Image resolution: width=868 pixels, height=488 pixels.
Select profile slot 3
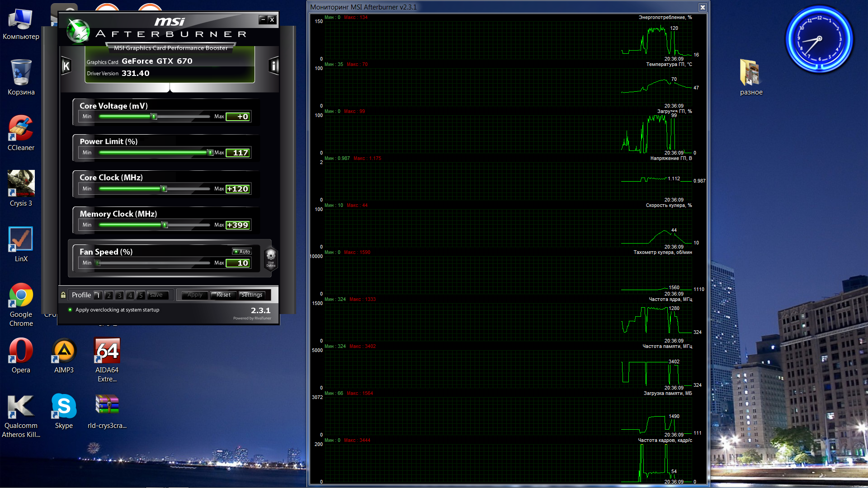[x=119, y=295]
